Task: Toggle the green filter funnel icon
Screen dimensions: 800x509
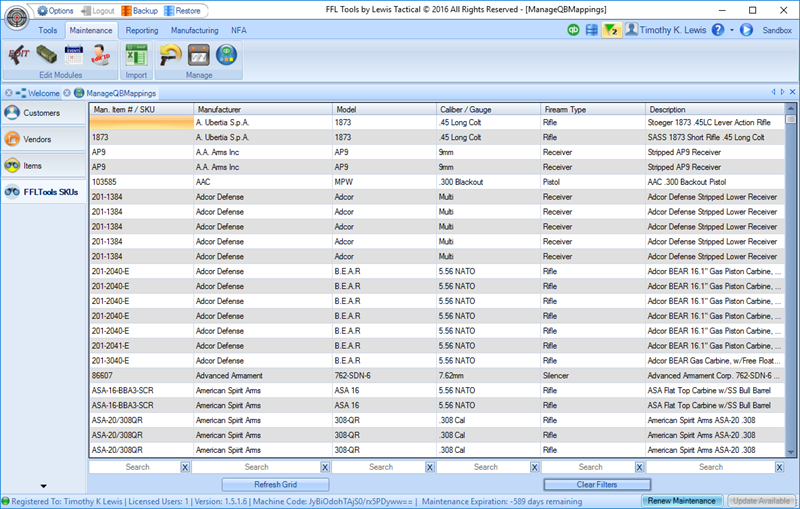Action: (x=611, y=30)
